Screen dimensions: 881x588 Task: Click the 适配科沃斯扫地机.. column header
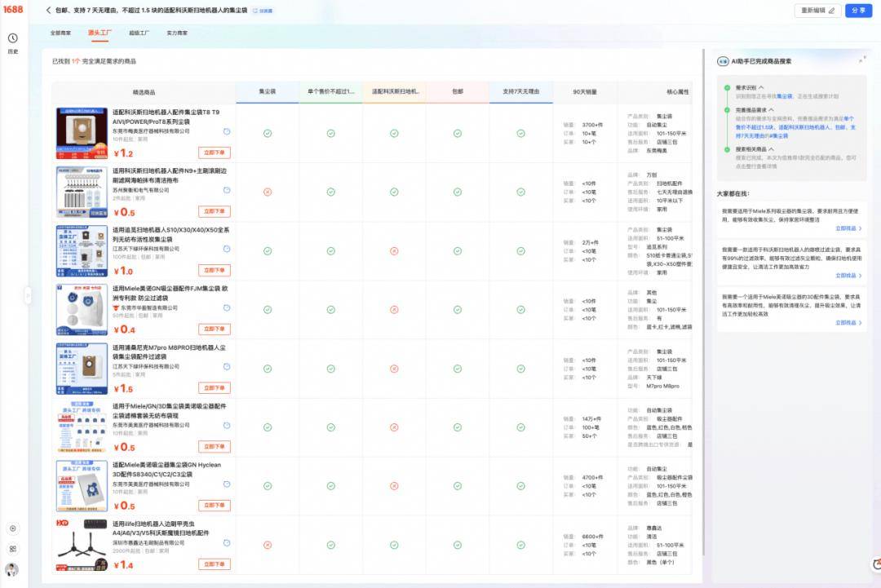[395, 92]
